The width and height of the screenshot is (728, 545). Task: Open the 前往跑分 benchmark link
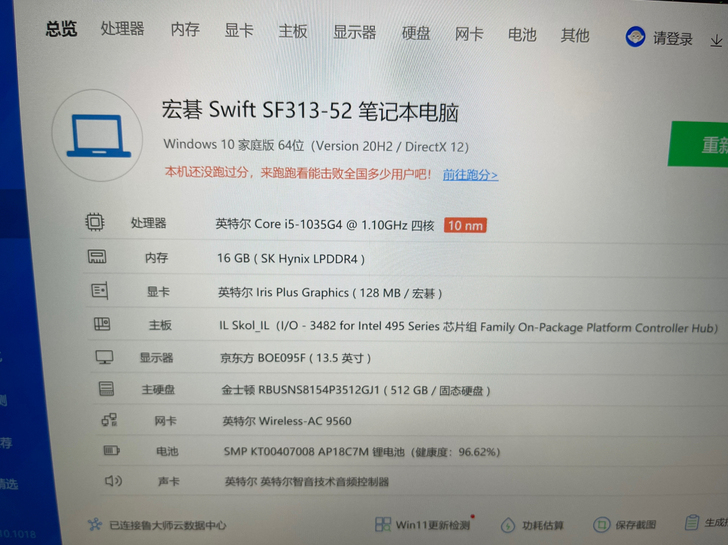point(470,175)
